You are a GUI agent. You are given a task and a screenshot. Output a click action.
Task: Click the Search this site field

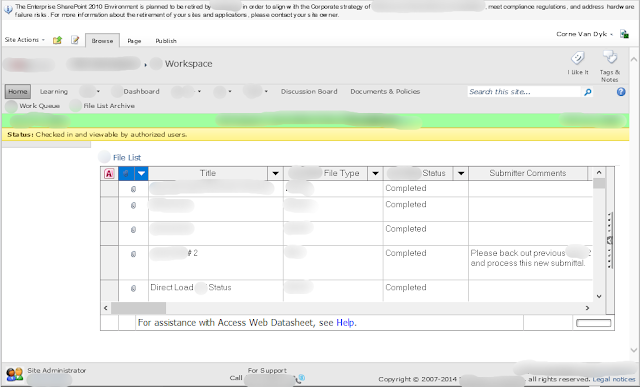pos(524,92)
